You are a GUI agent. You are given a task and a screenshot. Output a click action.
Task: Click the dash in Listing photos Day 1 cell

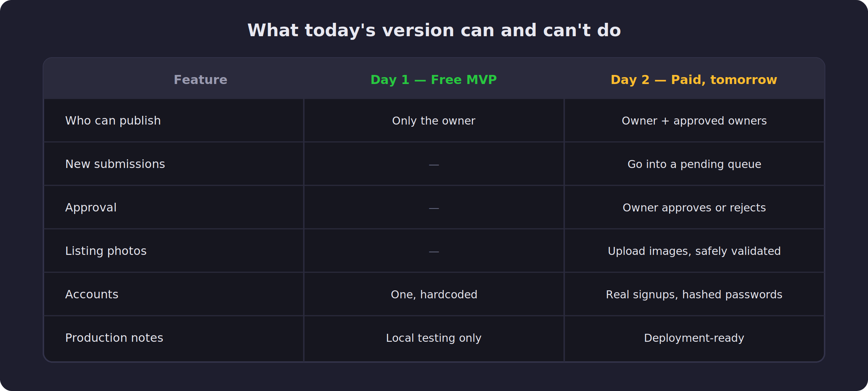(434, 252)
